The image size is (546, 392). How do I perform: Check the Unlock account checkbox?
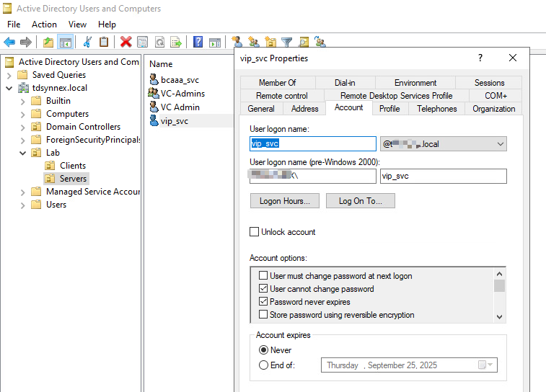point(254,231)
